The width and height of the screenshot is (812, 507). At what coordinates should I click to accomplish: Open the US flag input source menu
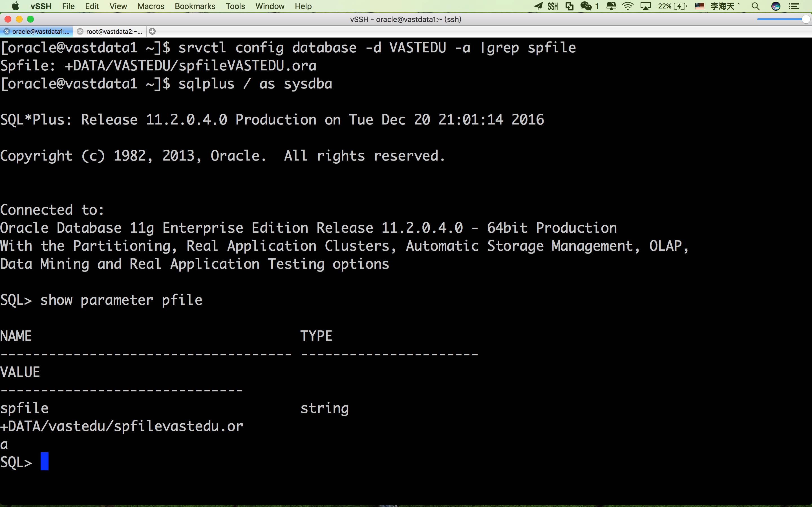(x=700, y=6)
